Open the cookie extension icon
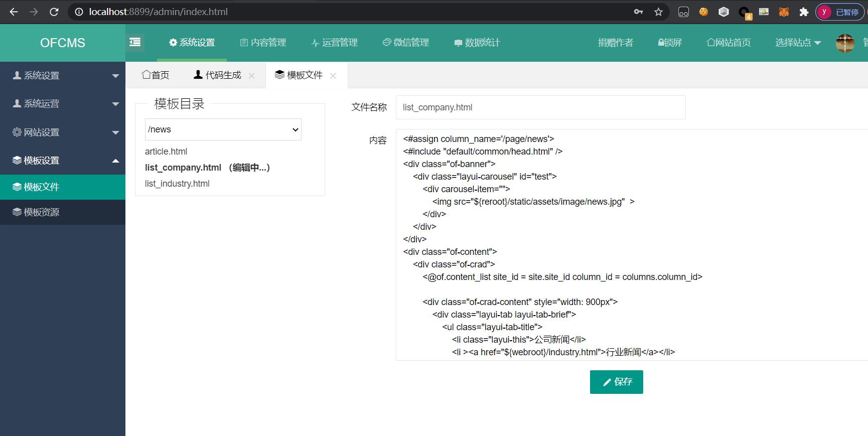 tap(703, 12)
